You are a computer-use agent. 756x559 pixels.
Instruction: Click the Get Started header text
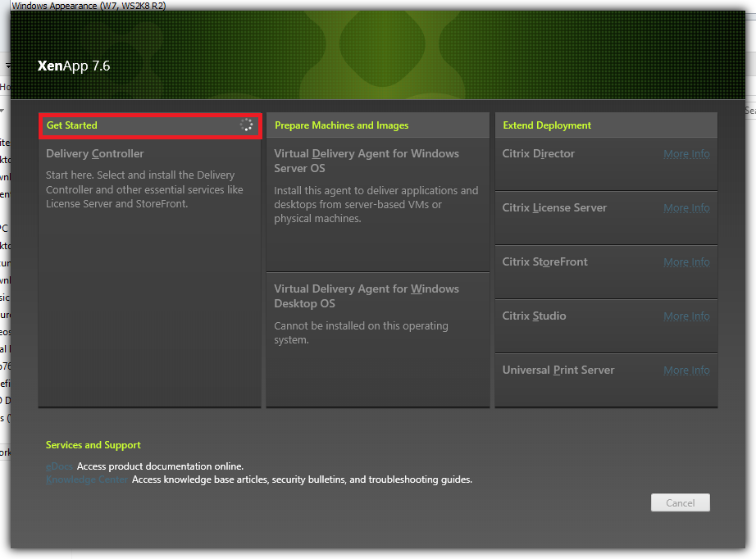(x=72, y=125)
